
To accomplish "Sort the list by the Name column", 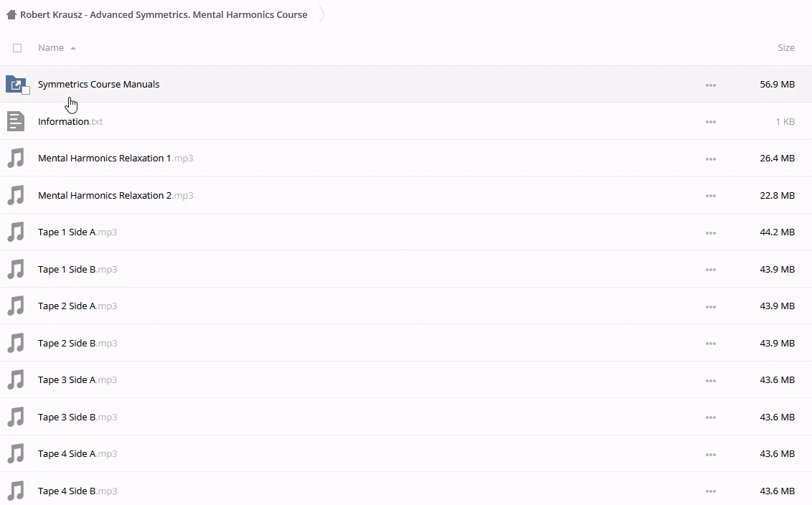I will pos(51,48).
